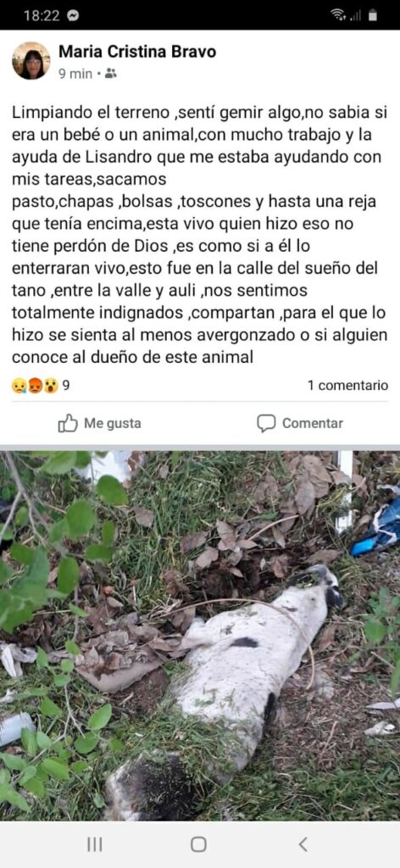The width and height of the screenshot is (400, 868).
Task: Tap the Comentar label
Action: pos(313,424)
